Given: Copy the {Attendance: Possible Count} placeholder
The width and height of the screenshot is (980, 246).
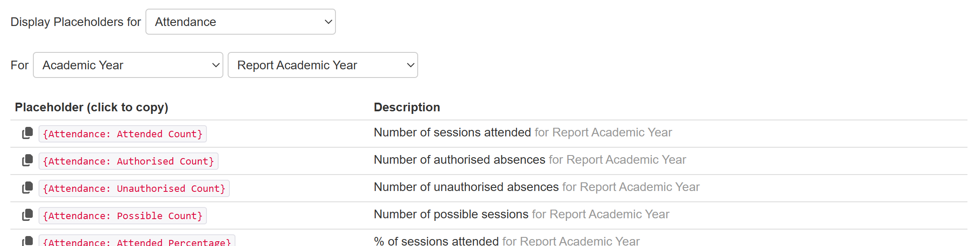Looking at the screenshot, I should [122, 216].
